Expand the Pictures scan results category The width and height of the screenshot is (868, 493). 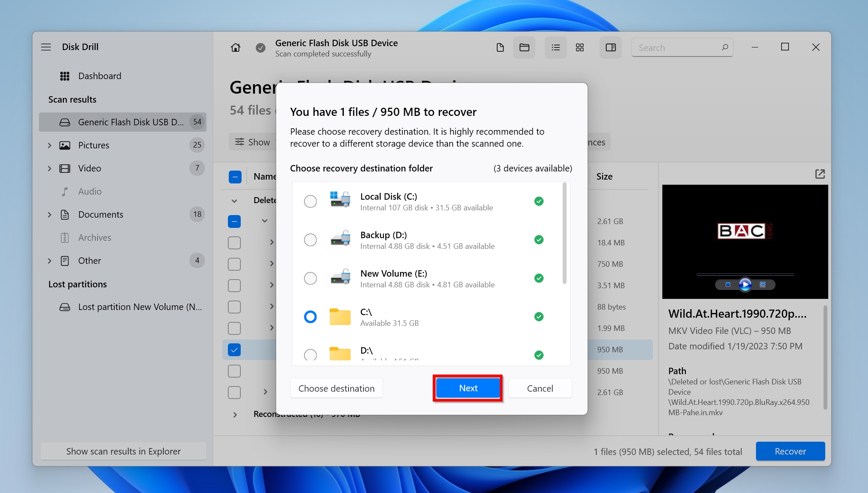(x=50, y=145)
